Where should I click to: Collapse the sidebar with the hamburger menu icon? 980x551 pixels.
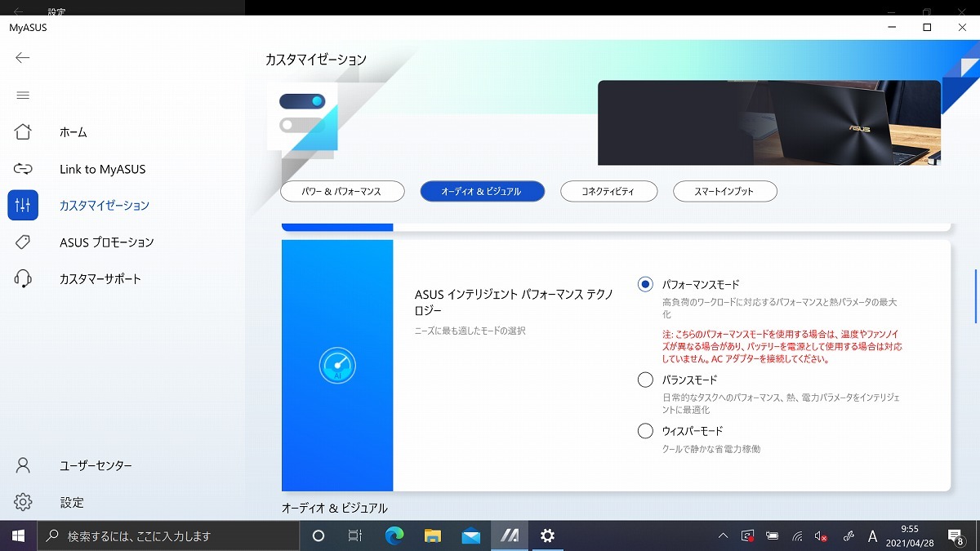[23, 95]
